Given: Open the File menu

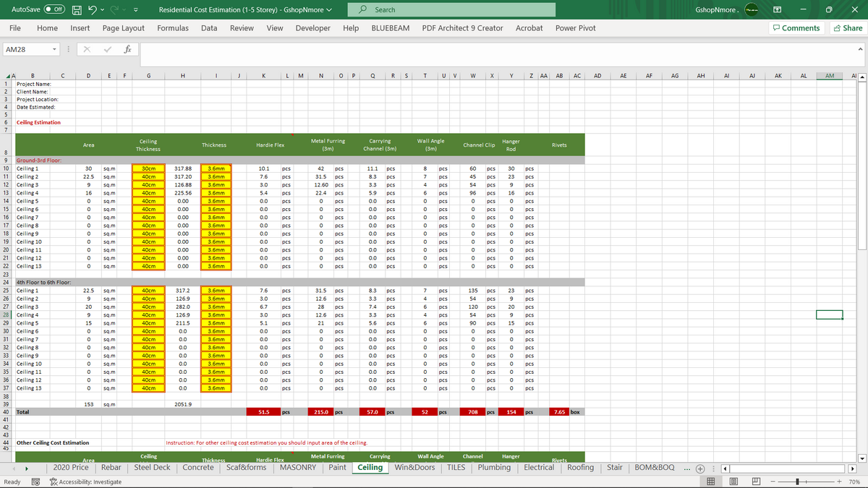Looking at the screenshot, I should coord(14,27).
